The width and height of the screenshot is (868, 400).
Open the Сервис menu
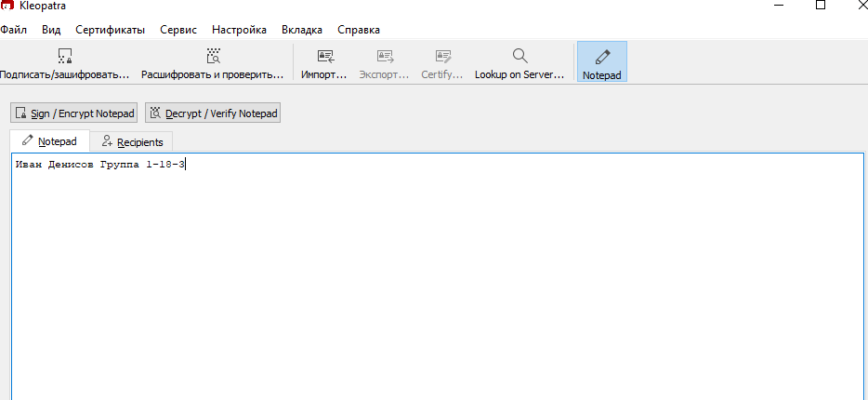[178, 30]
